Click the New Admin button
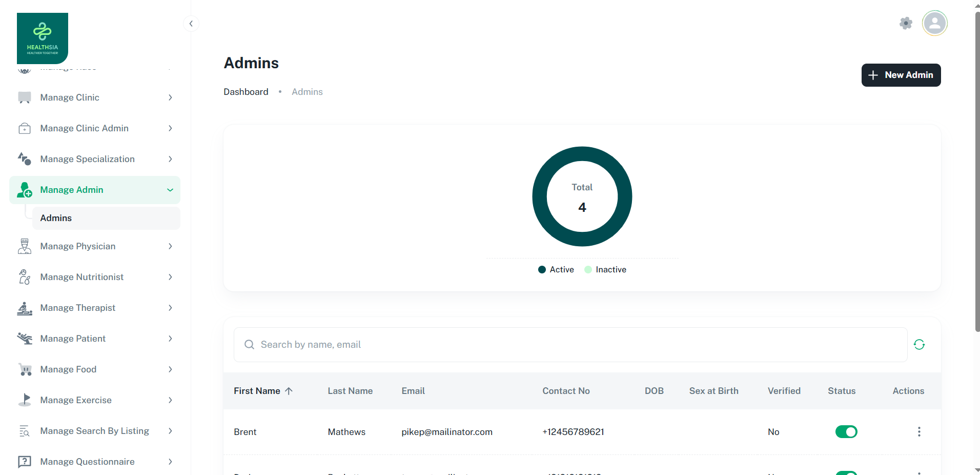This screenshot has height=475, width=980. click(x=901, y=75)
